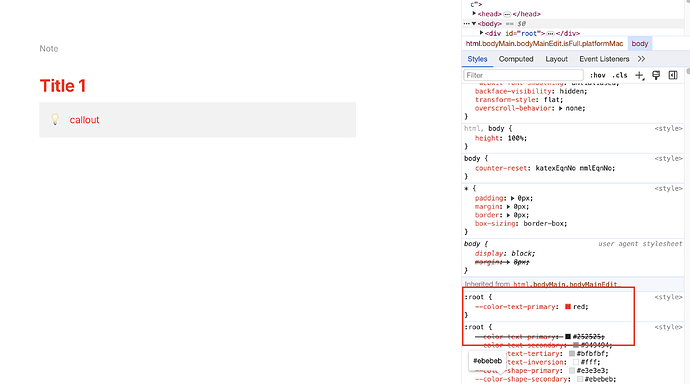
Task: Click the ellipsis badge in div root
Action: (550, 33)
